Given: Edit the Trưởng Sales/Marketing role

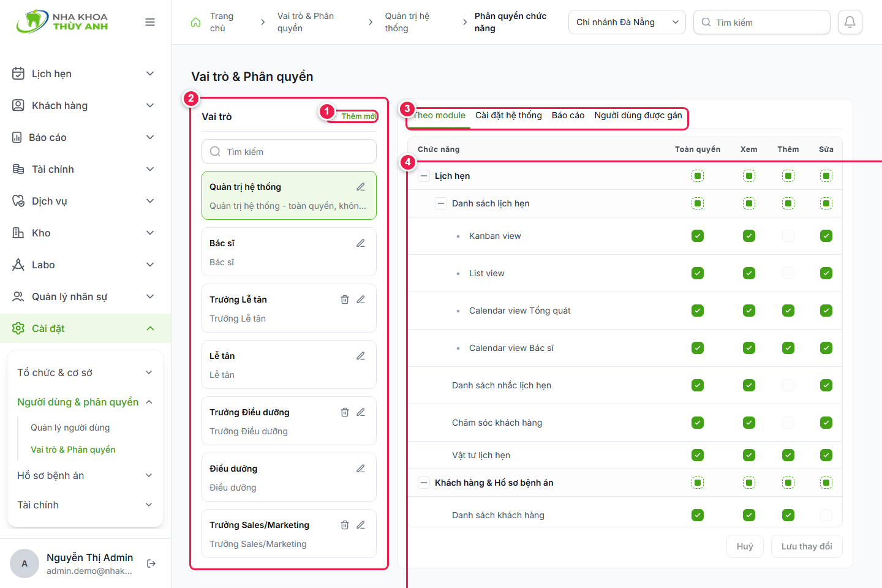Looking at the screenshot, I should click(361, 525).
